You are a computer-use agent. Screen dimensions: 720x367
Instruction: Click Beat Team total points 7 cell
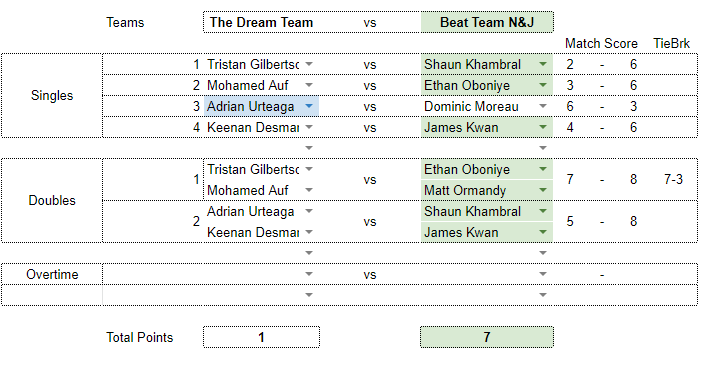pos(487,338)
